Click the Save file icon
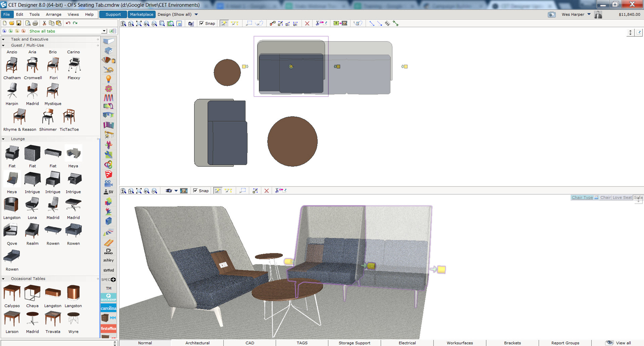644x346 pixels. pos(19,23)
